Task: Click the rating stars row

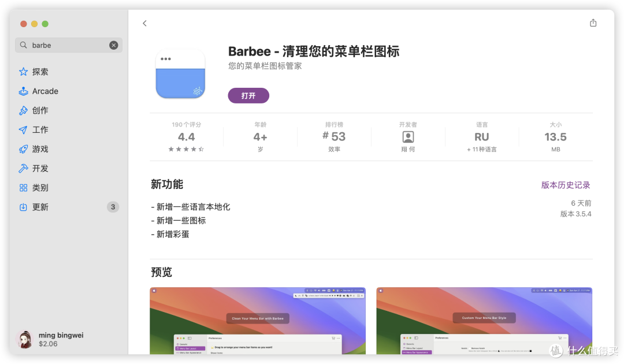Action: (186, 149)
